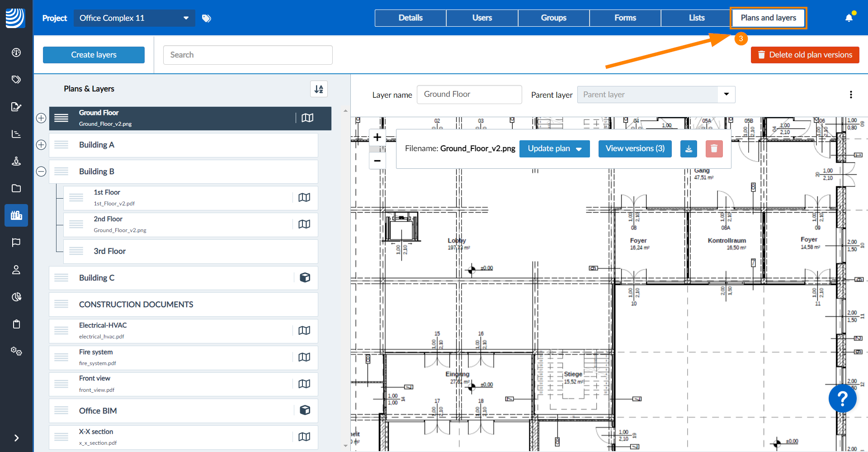Expand the Building A layer group

tap(41, 145)
